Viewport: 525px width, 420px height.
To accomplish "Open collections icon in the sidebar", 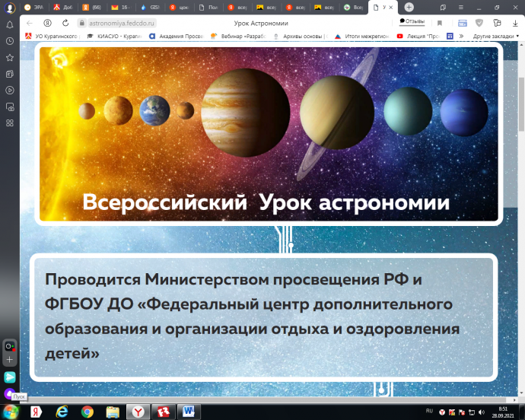I will coord(10,74).
